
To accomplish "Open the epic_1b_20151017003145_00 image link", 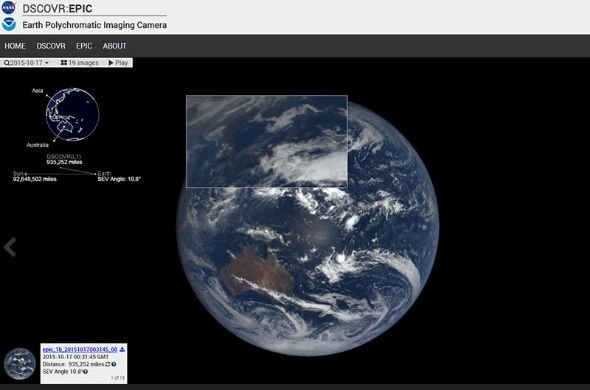I will (80, 350).
